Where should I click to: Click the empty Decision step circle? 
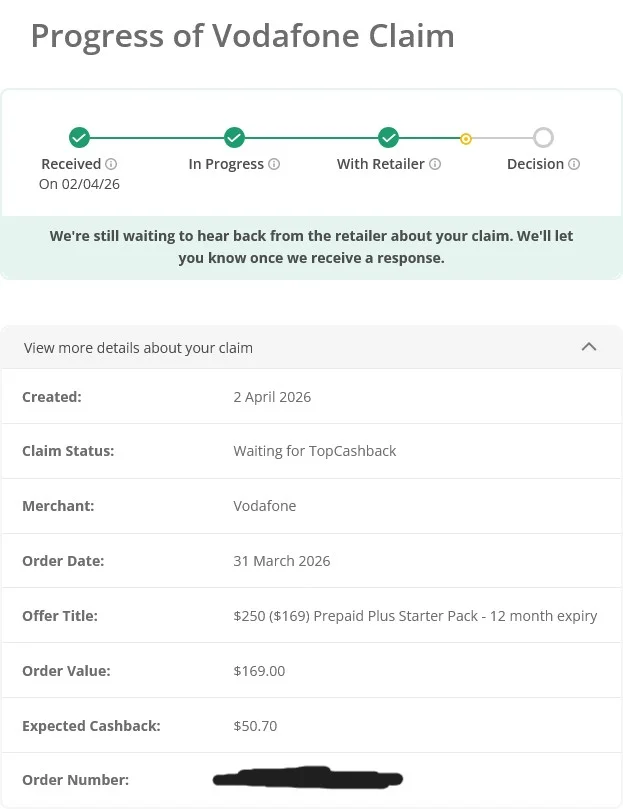[x=543, y=138]
